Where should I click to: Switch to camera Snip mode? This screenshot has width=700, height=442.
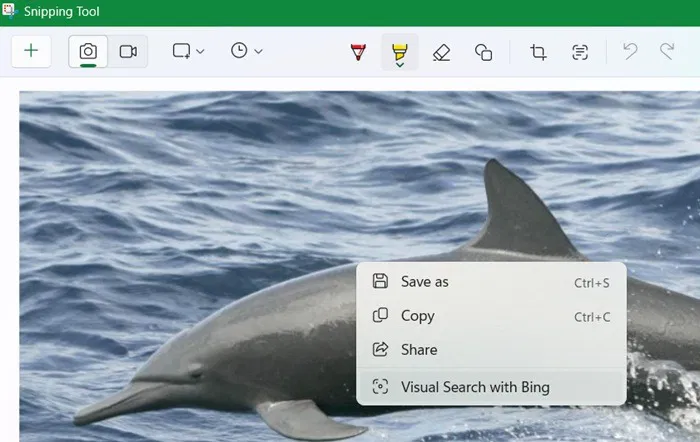pyautogui.click(x=88, y=51)
